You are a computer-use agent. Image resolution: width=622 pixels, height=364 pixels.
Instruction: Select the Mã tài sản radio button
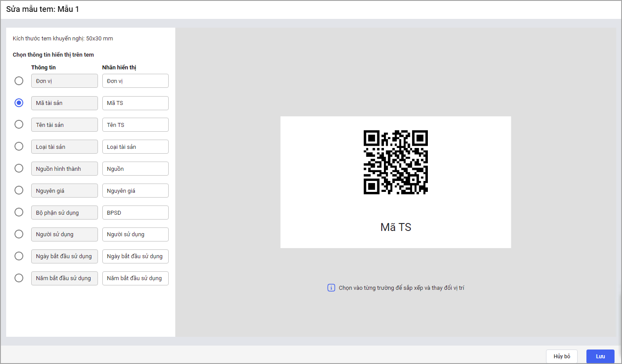(19, 103)
